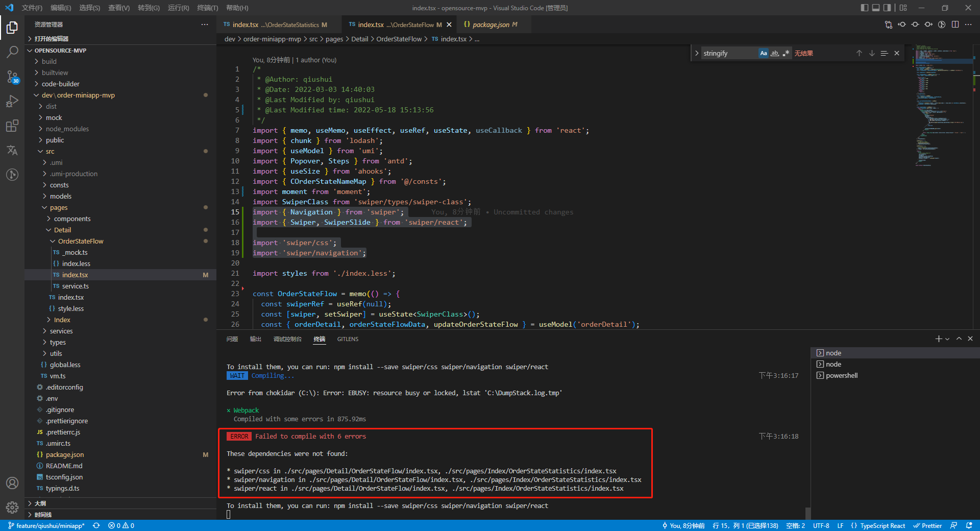Toggle match case in the search widget
The image size is (980, 531).
pos(763,53)
